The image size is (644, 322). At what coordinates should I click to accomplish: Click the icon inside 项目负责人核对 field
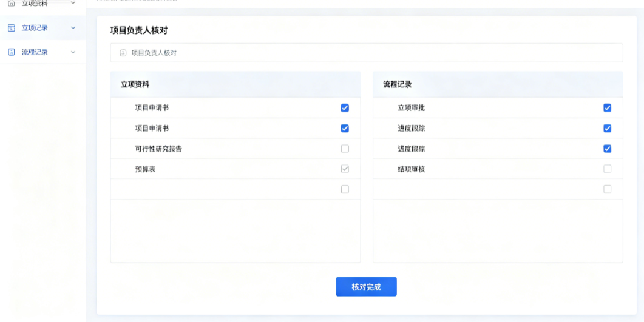click(123, 53)
